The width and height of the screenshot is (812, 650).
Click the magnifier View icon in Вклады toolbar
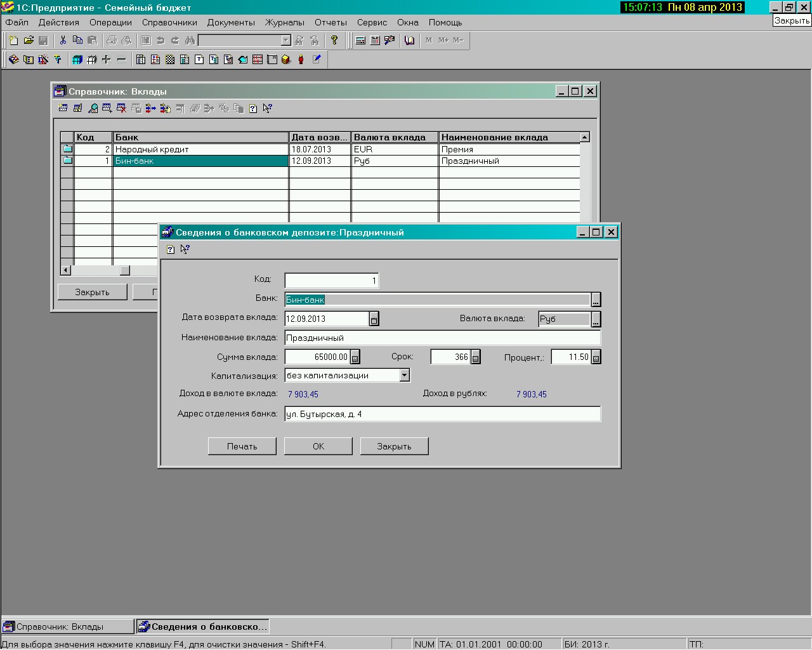(93, 109)
